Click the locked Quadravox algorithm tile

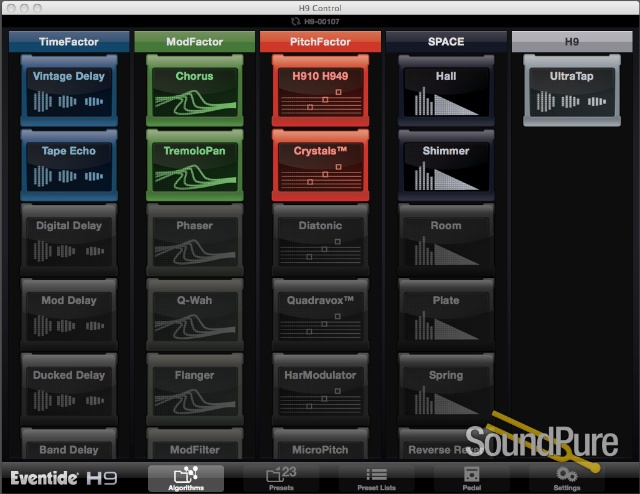pyautogui.click(x=320, y=316)
